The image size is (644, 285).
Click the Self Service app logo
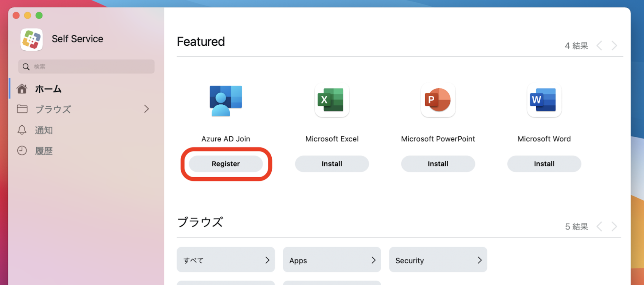click(x=31, y=39)
